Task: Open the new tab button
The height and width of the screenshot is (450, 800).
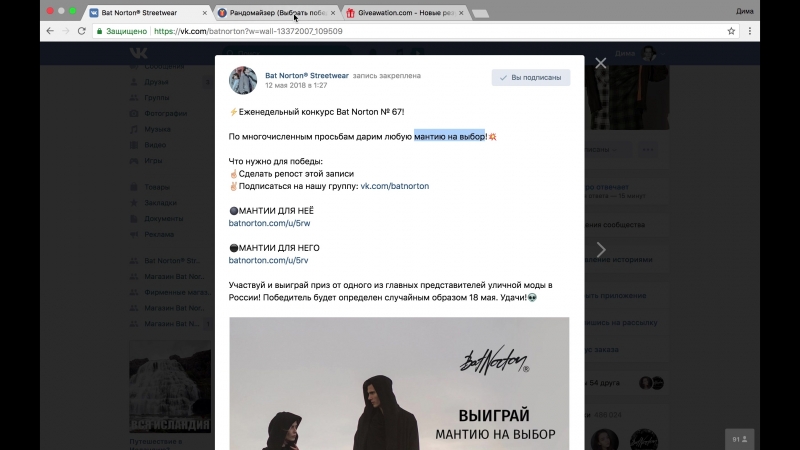Action: (480, 13)
